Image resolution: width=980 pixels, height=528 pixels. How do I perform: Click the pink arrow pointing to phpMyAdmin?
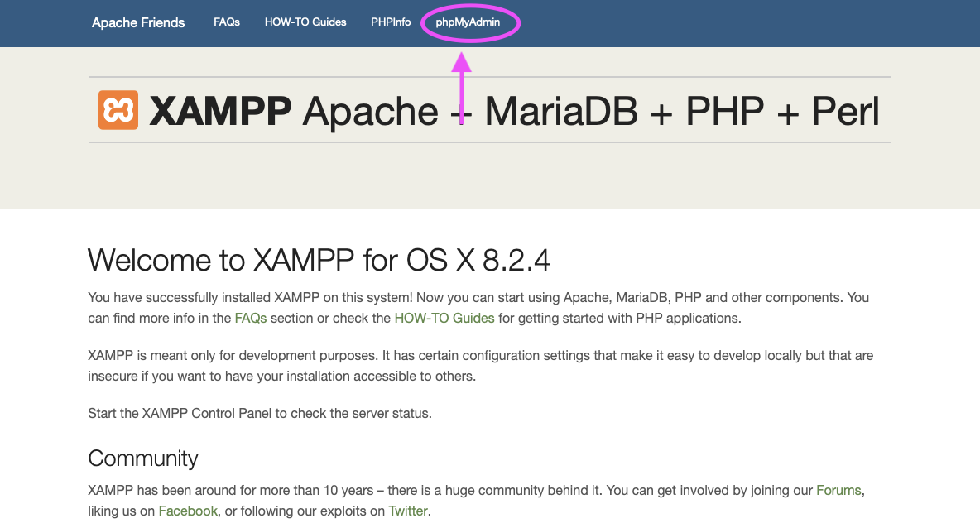click(462, 91)
